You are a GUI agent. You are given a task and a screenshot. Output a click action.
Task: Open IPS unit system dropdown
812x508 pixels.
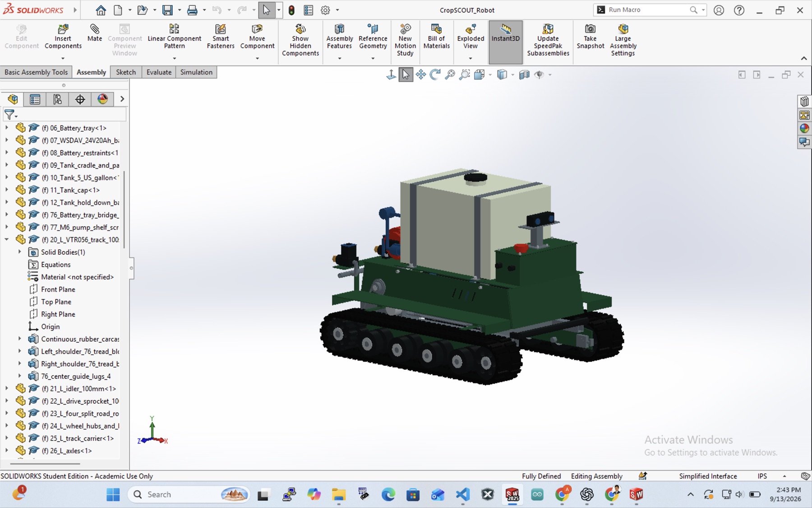pos(784,476)
